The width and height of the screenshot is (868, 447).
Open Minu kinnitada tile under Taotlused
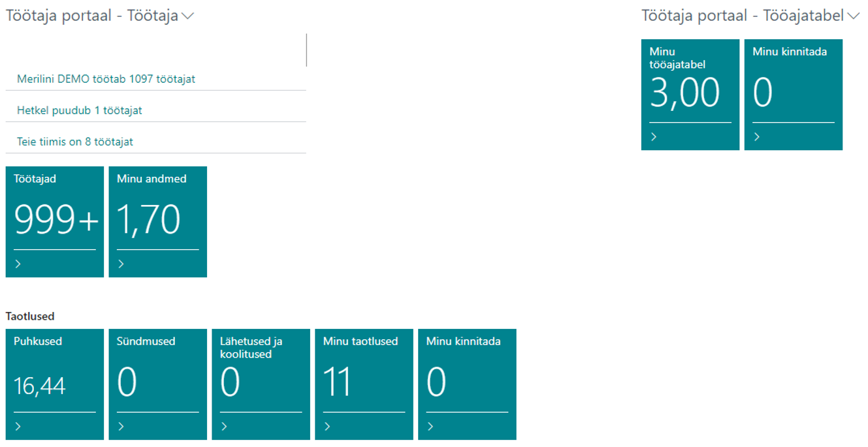pos(467,384)
